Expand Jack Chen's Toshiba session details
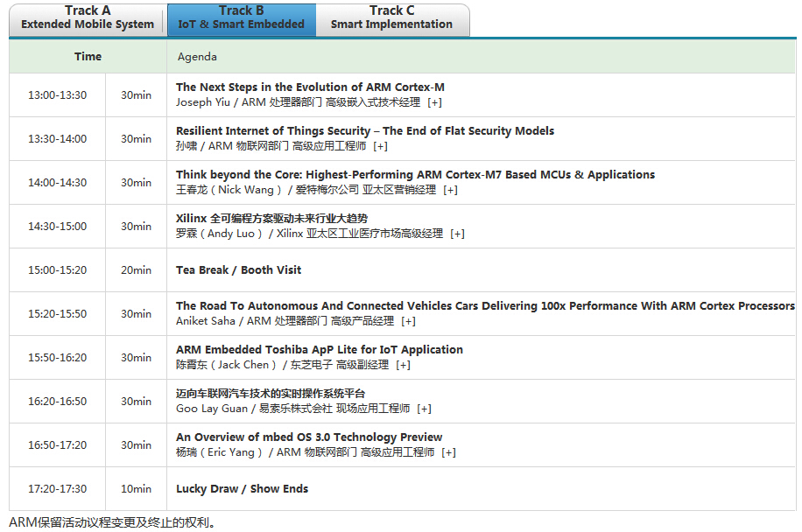Image resolution: width=802 pixels, height=532 pixels. click(403, 365)
